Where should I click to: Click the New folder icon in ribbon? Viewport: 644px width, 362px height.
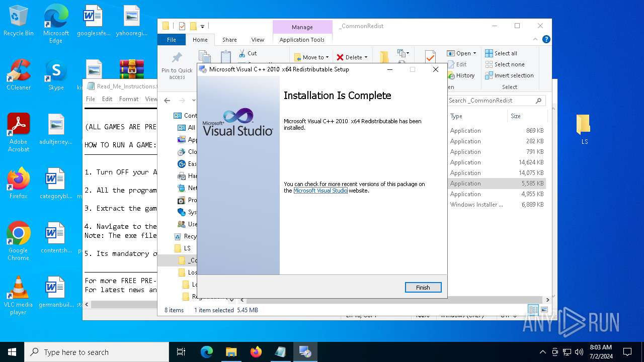point(384,57)
